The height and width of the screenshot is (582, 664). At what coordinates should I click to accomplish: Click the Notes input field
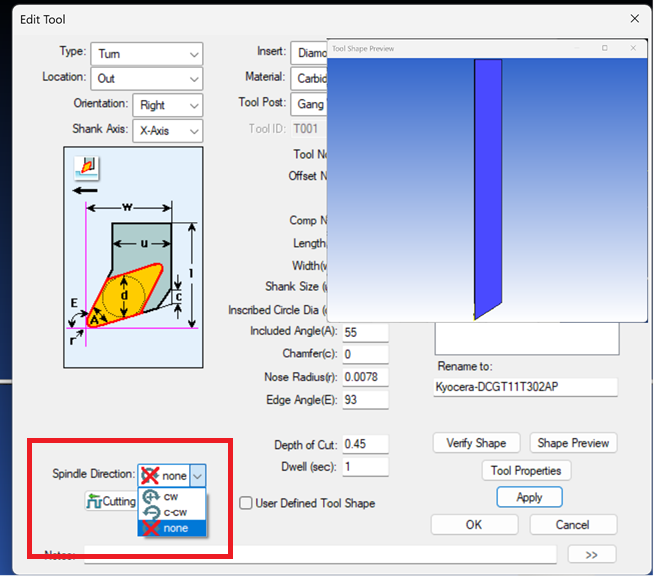[320, 554]
